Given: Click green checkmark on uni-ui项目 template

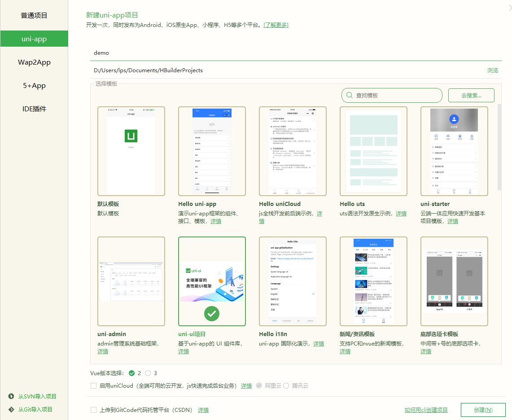Looking at the screenshot, I should coord(212,314).
